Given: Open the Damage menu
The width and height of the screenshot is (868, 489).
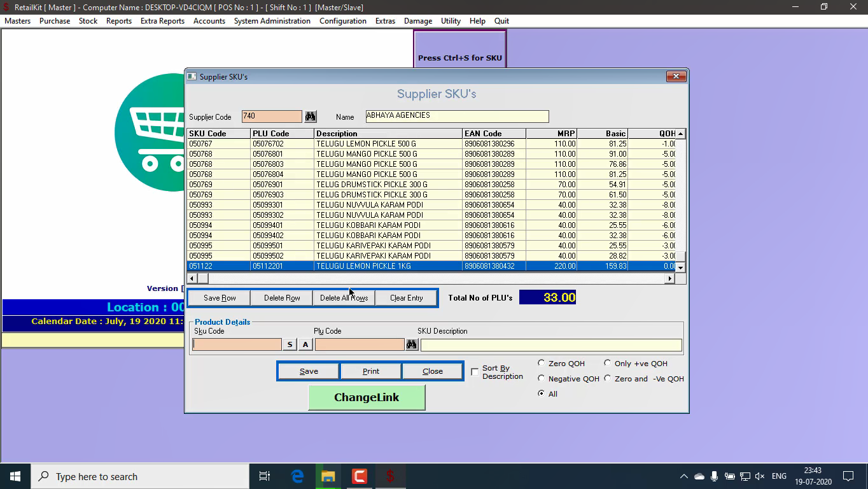Looking at the screenshot, I should click(x=418, y=21).
